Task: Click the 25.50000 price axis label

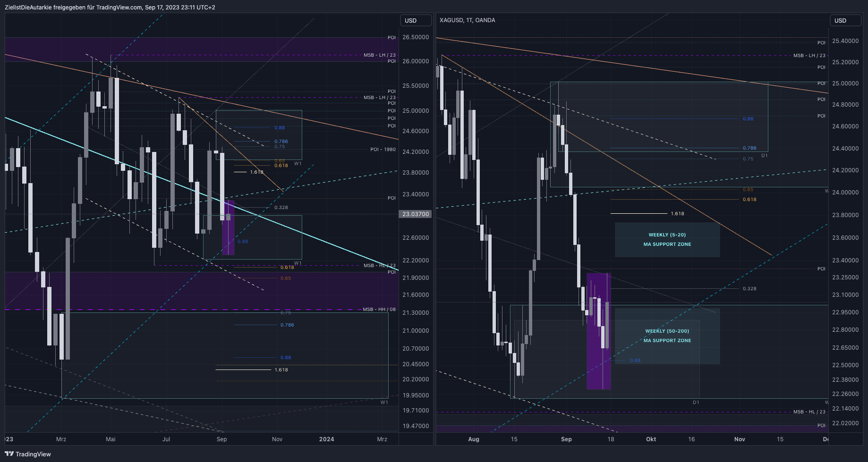Action: click(x=416, y=86)
